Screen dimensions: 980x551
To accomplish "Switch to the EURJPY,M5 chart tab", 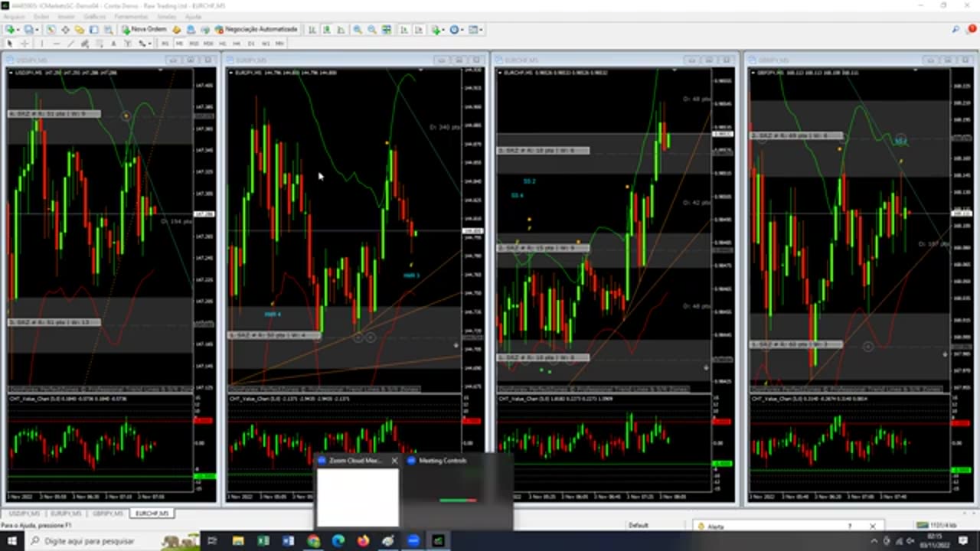I will pyautogui.click(x=66, y=514).
